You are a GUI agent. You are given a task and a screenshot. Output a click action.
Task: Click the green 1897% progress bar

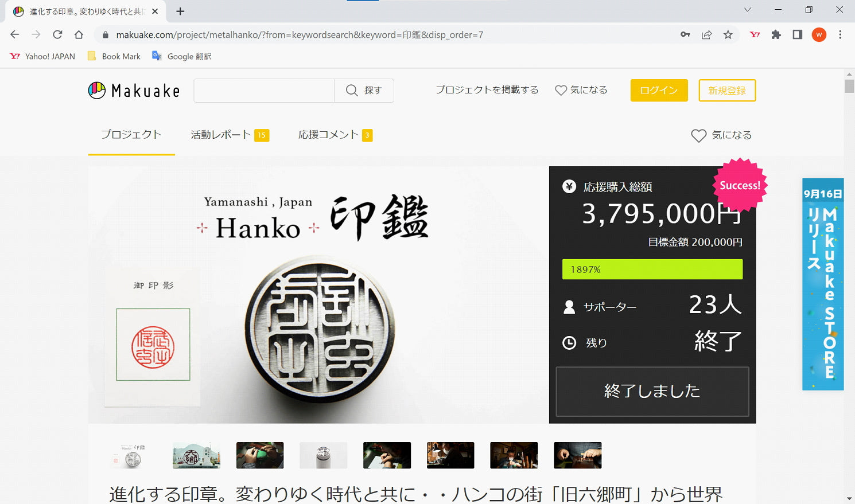click(652, 269)
